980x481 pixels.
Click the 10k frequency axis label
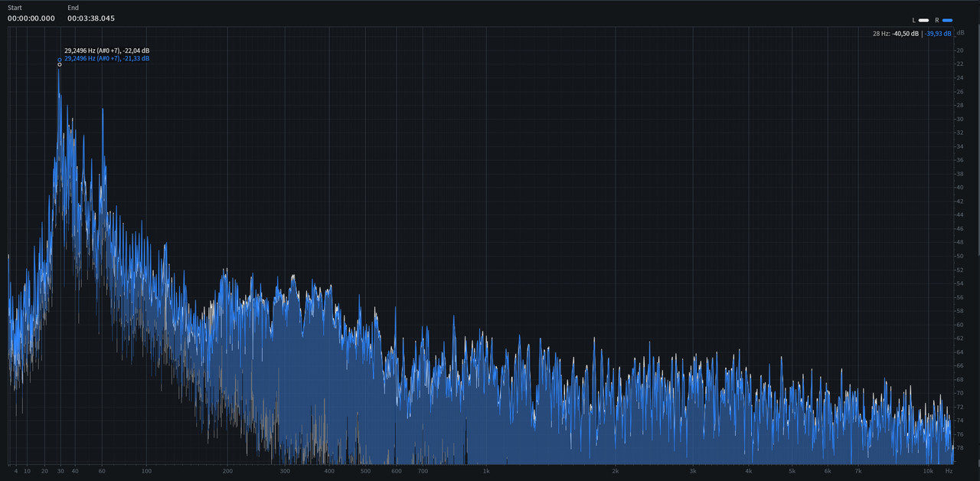pyautogui.click(x=927, y=471)
